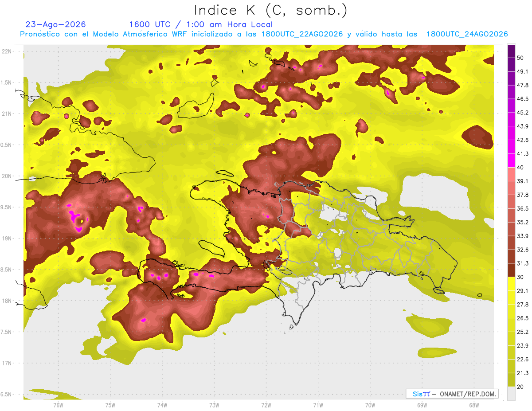Click the legend value 40
This screenshot has width=532, height=411.
(520, 168)
